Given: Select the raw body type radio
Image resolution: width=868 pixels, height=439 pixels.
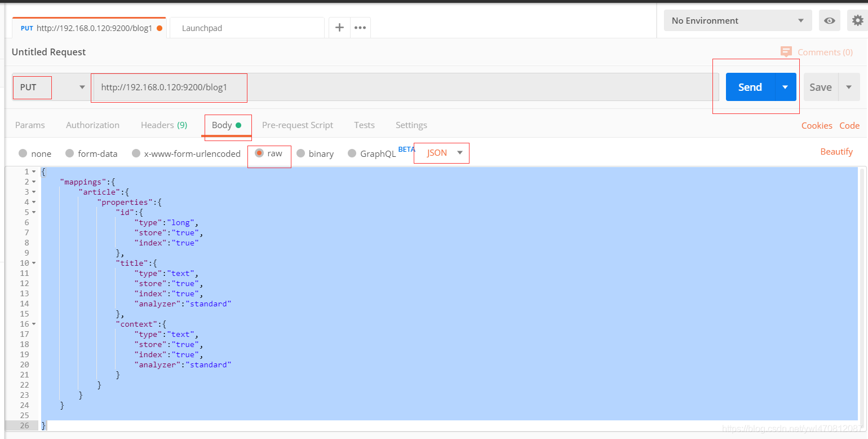Looking at the screenshot, I should [259, 153].
